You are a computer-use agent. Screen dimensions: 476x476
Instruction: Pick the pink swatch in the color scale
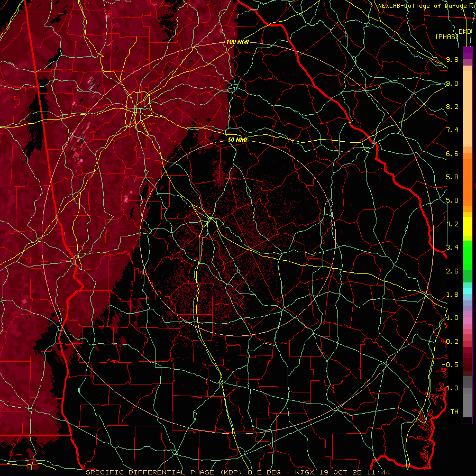click(x=467, y=321)
